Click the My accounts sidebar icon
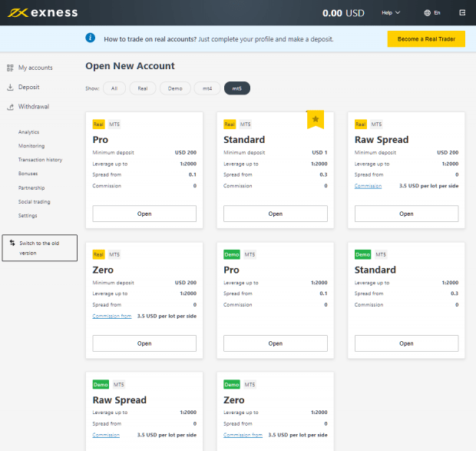This screenshot has height=451, width=476. click(x=10, y=68)
